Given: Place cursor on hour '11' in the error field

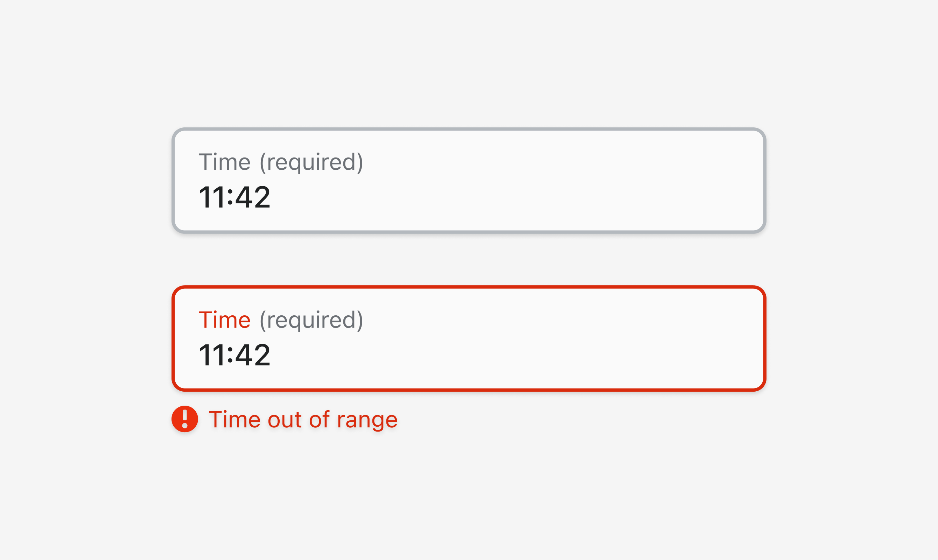Looking at the screenshot, I should [212, 355].
